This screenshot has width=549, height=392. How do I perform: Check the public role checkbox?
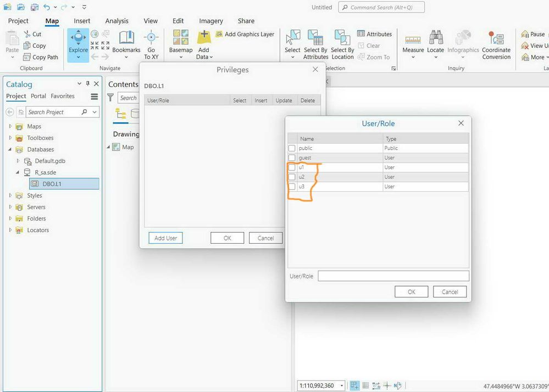(292, 148)
